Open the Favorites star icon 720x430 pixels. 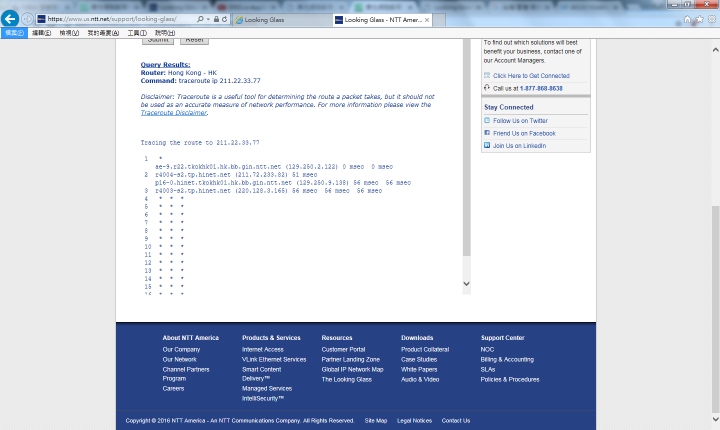pos(699,19)
